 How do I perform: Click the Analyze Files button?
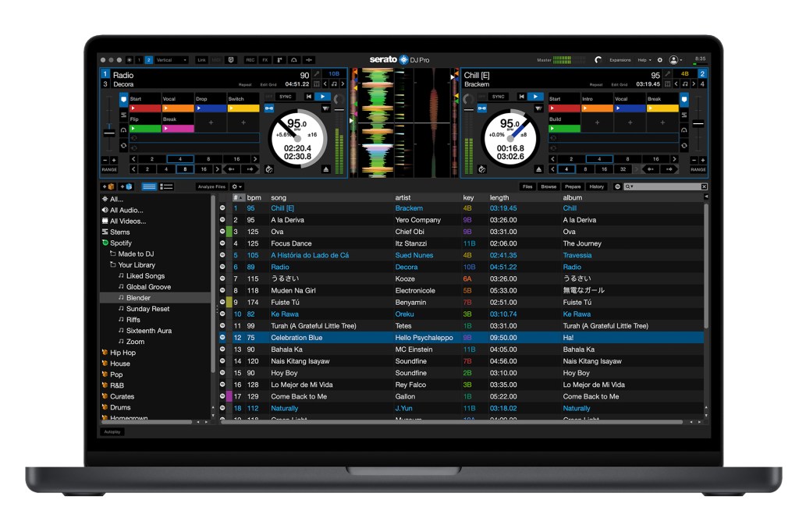tap(211, 186)
